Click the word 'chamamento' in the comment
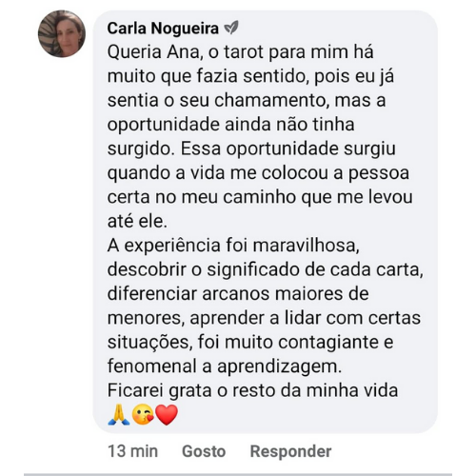 click(x=270, y=100)
